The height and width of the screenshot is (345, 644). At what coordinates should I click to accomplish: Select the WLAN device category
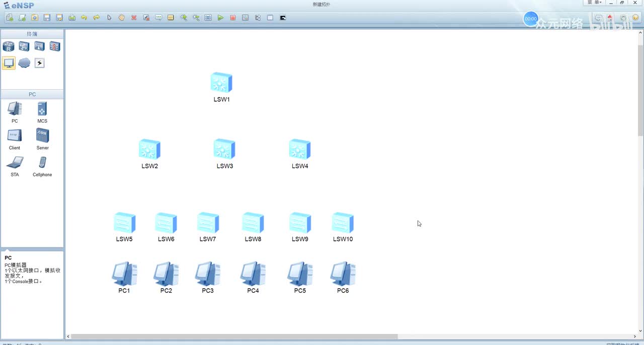point(39,47)
